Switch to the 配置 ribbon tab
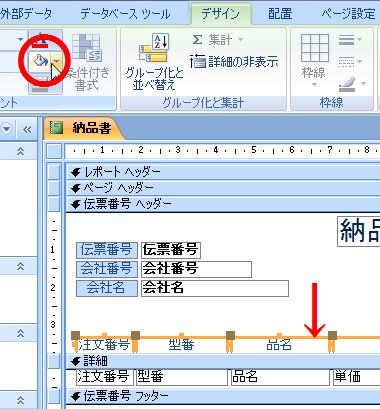Screen dimensions: 380x409 280,14
